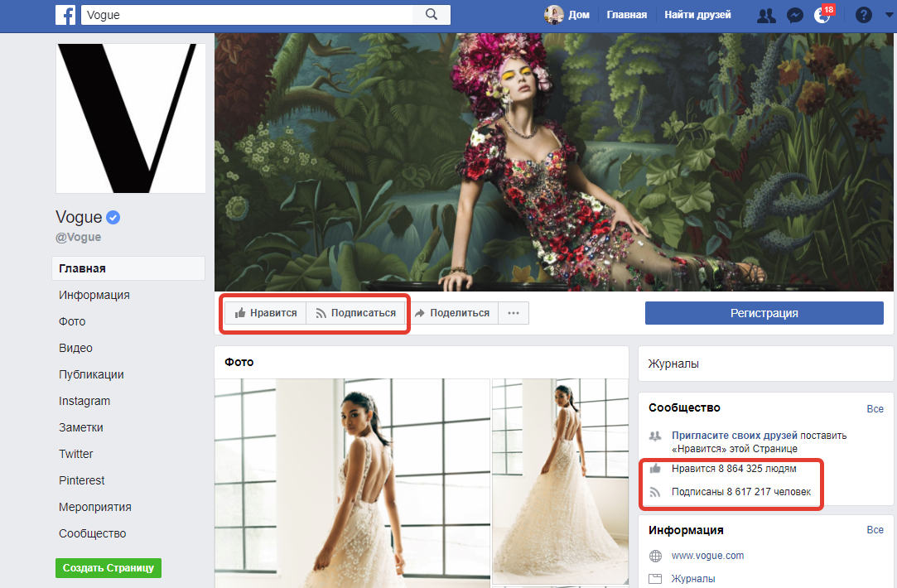
Task: Click the Vogue verified badge
Action: pos(114,218)
